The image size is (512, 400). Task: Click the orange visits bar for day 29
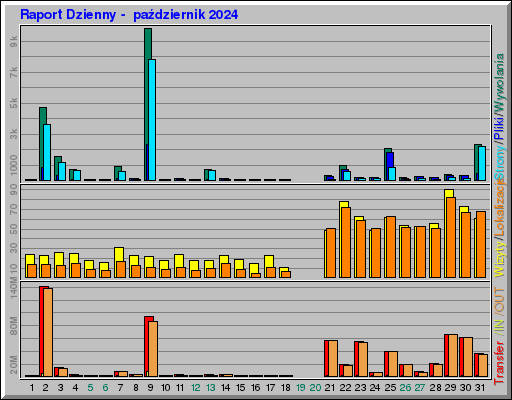[x=451, y=237]
